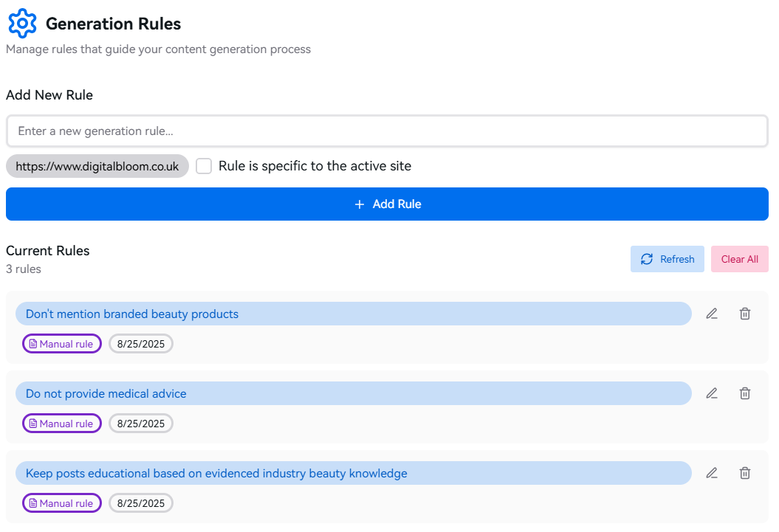779x532 pixels.
Task: Click the 8/25/2025 date badge on first rule
Action: tap(141, 344)
